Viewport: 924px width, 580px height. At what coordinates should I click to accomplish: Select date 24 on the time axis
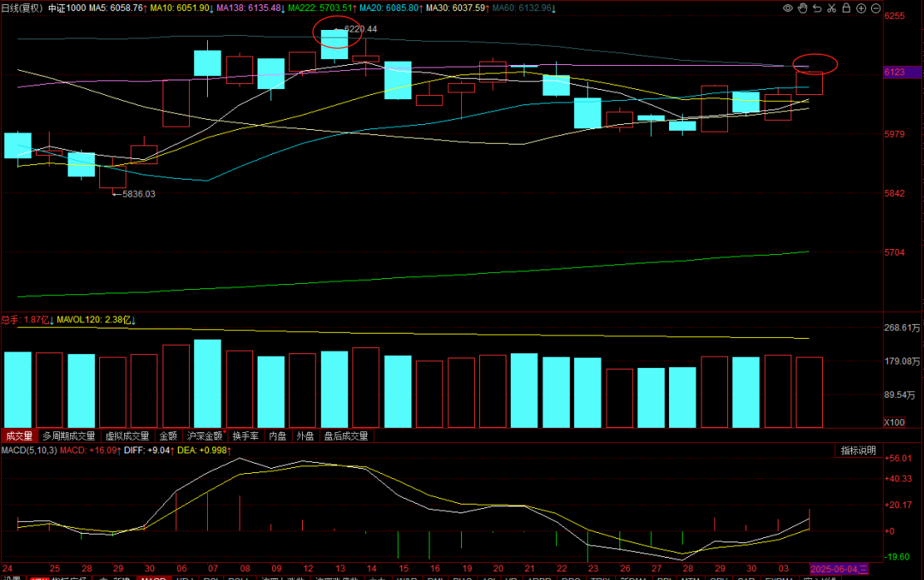point(8,569)
